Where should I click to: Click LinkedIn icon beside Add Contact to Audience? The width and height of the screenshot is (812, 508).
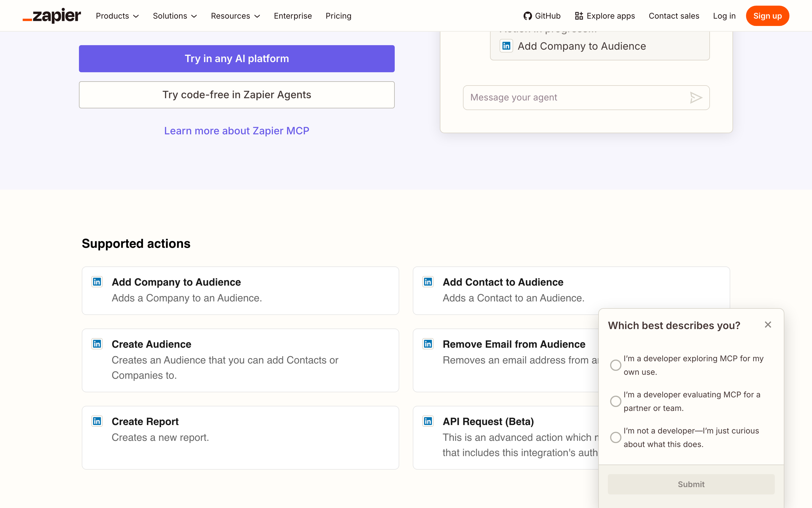tap(428, 282)
